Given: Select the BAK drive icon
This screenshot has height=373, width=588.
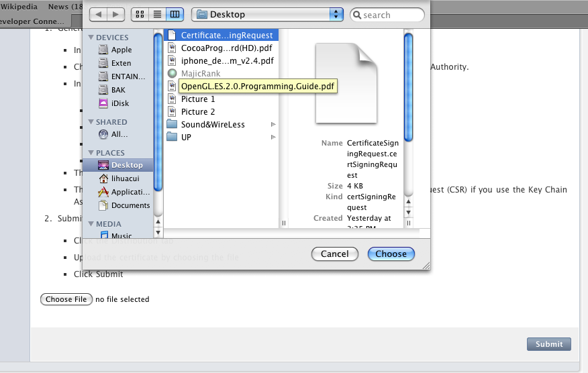Looking at the screenshot, I should pyautogui.click(x=103, y=90).
